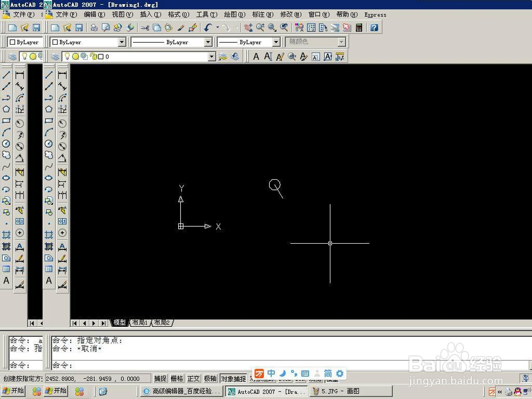The width and height of the screenshot is (532, 399).
Task: Click the Find and Replace text icon
Action: pyautogui.click(x=292, y=56)
